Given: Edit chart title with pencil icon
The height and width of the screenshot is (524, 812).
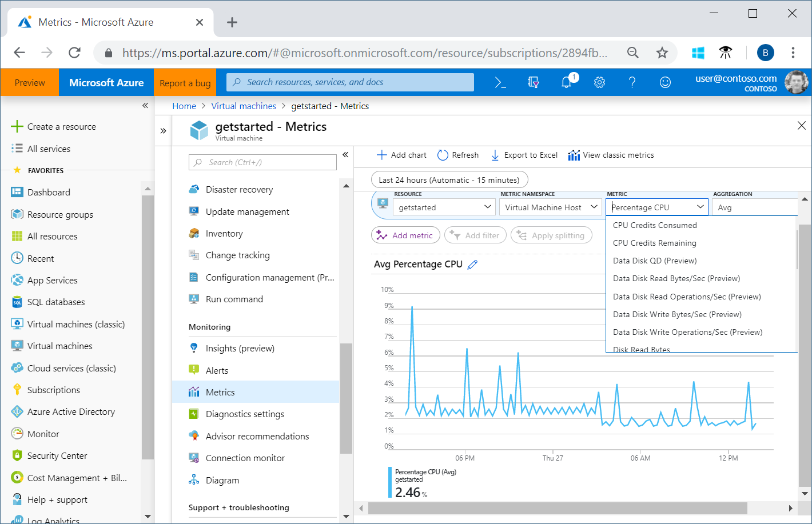Looking at the screenshot, I should (x=472, y=264).
